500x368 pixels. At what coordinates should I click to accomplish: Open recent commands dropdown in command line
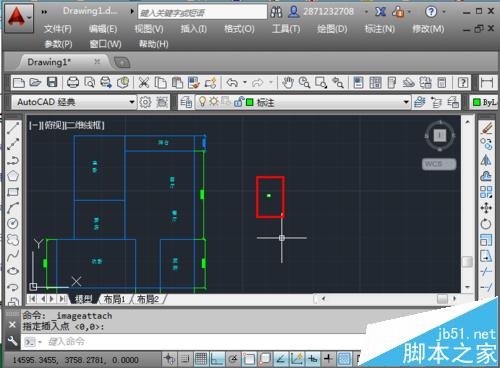(x=33, y=342)
